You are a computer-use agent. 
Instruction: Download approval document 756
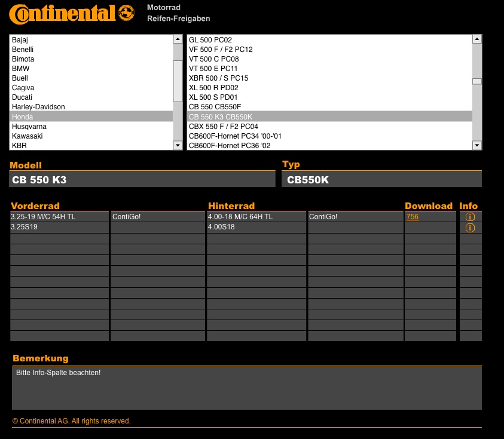point(413,217)
